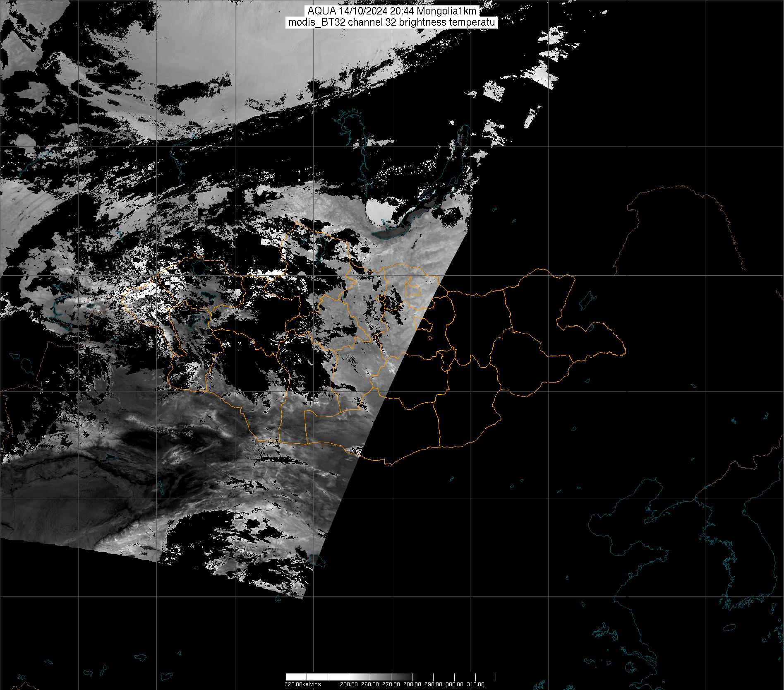Click the modis_BT32 channel 32 subtitle label
The image size is (784, 690).
coord(391,22)
